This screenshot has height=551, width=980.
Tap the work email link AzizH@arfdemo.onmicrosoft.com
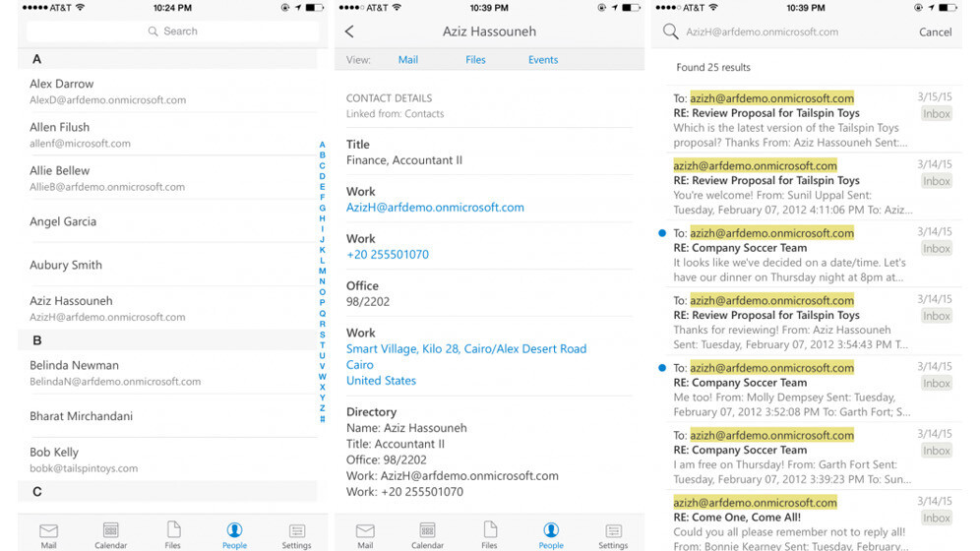435,208
